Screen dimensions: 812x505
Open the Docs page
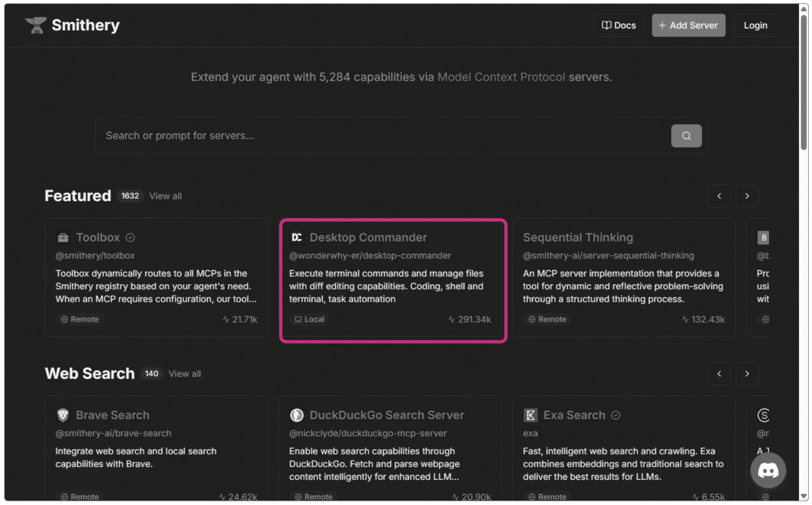pos(619,25)
